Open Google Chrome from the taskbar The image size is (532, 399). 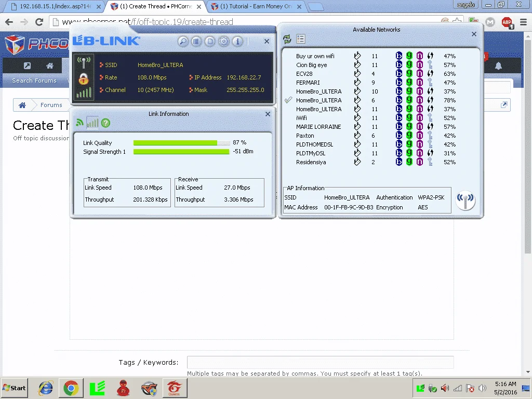coord(71,388)
